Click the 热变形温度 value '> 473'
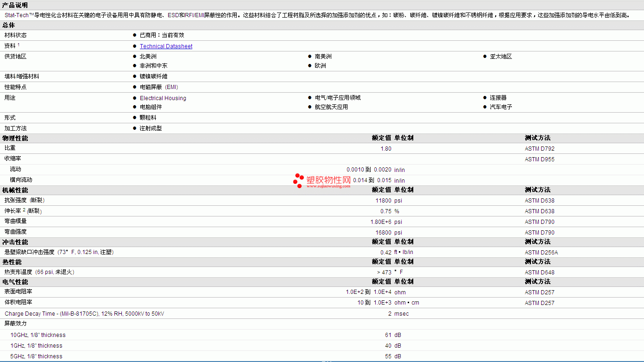The image size is (644, 362). (384, 273)
